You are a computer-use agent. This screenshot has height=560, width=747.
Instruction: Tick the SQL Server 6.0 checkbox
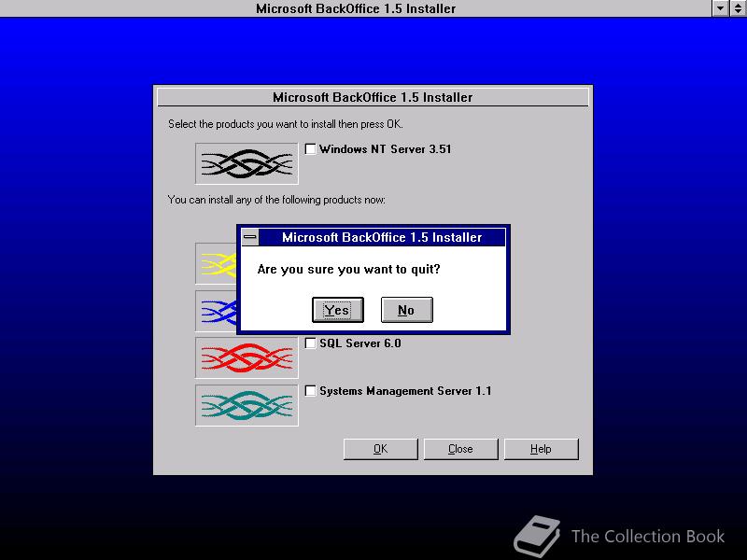click(310, 343)
